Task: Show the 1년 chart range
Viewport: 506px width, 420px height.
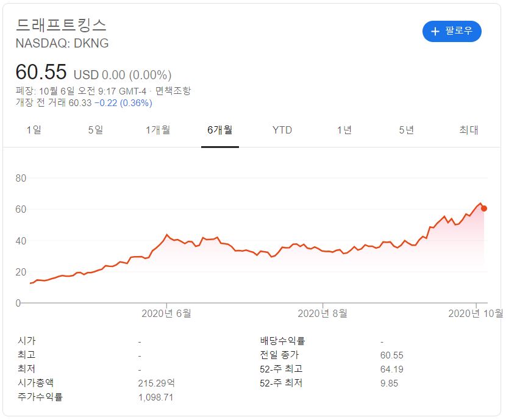Action: pos(344,130)
